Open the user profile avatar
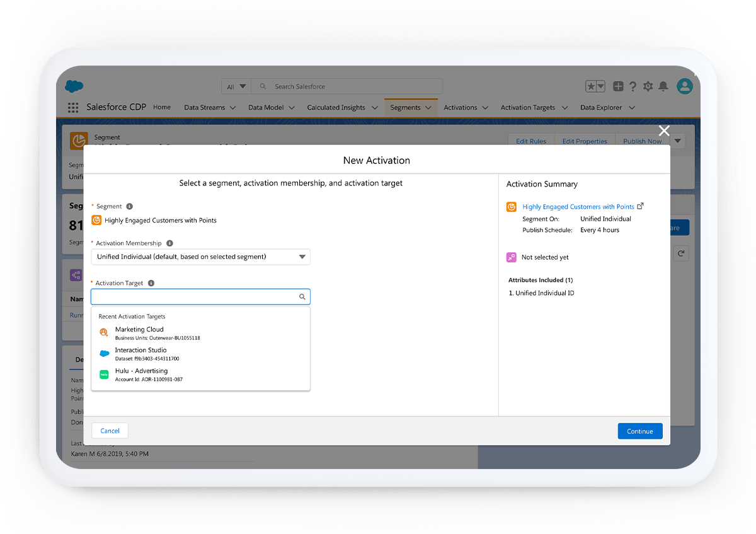Image resolution: width=756 pixels, height=534 pixels. (685, 86)
